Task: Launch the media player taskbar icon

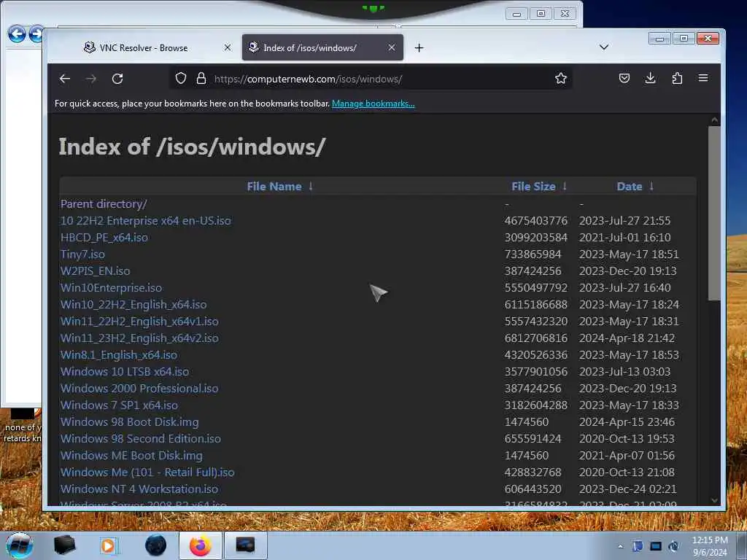Action: pos(108,545)
